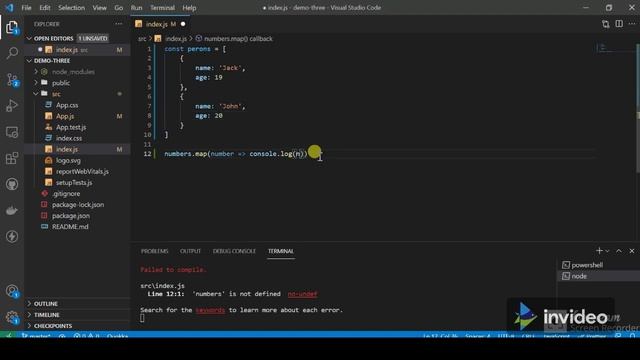Open the View menu
640x360 pixels.
coord(99,7)
